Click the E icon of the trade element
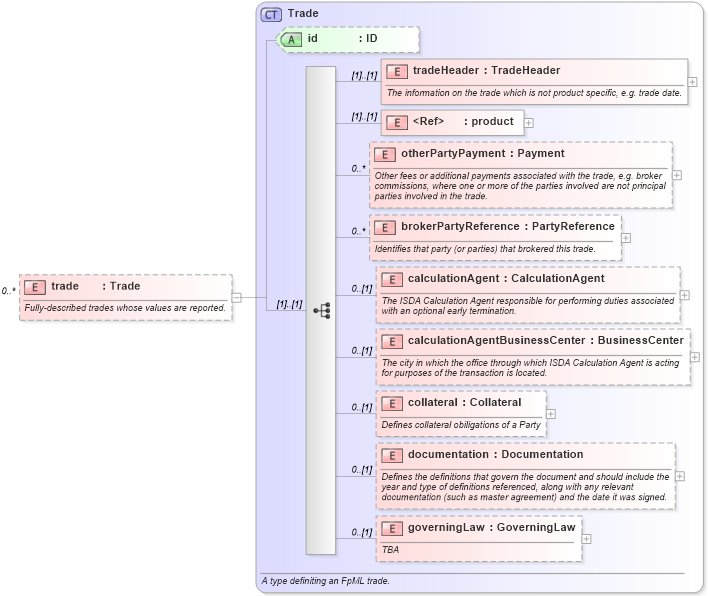Image resolution: width=708 pixels, height=596 pixels. (35, 287)
